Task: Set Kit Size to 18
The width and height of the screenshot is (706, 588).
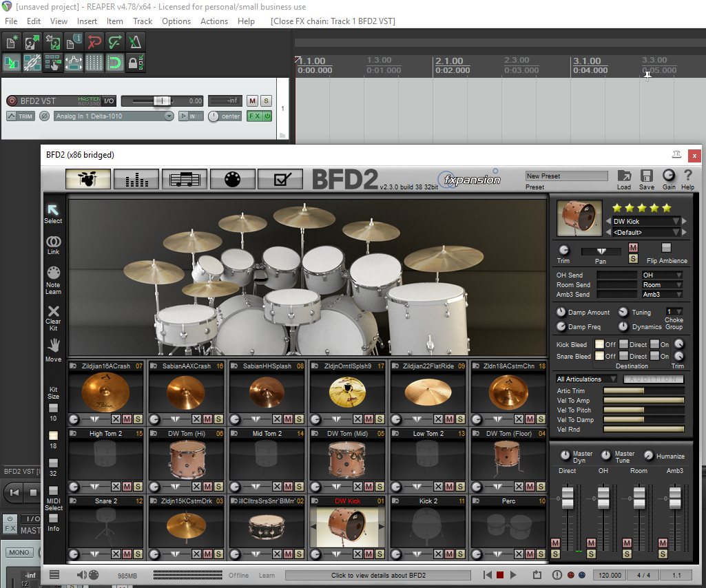Action: pyautogui.click(x=53, y=435)
